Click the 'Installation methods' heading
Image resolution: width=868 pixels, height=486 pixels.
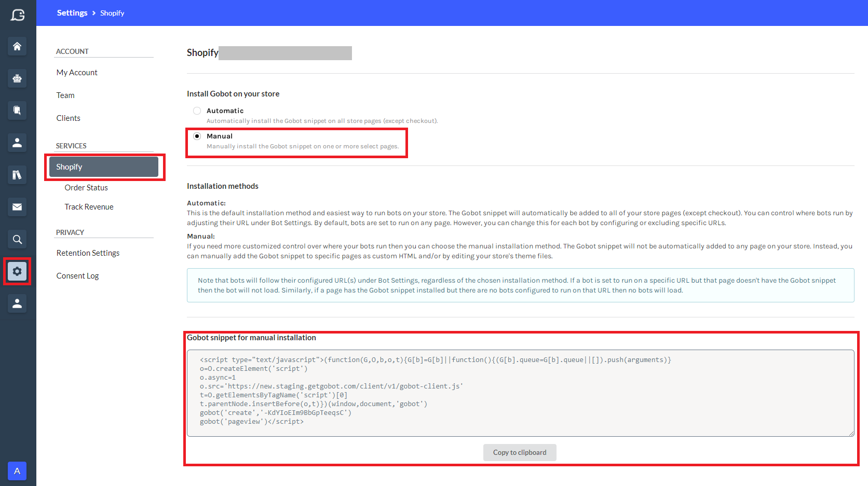click(x=223, y=186)
